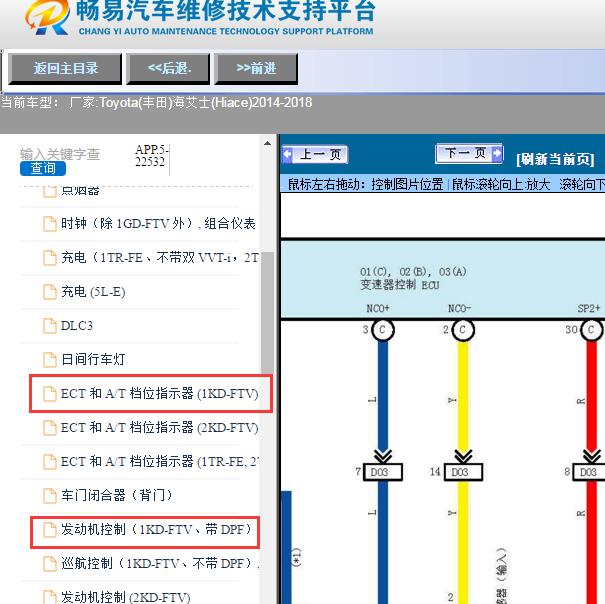The image size is (605, 604).
Task: Click the NCO- terminal label
Action: click(459, 308)
